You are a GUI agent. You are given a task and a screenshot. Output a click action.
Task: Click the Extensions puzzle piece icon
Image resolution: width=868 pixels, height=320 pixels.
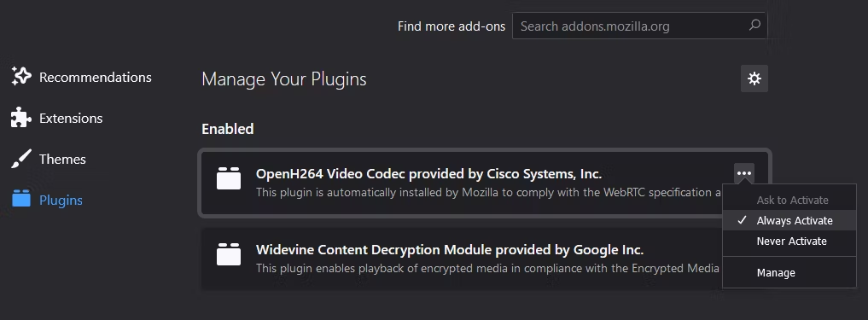[x=21, y=118]
